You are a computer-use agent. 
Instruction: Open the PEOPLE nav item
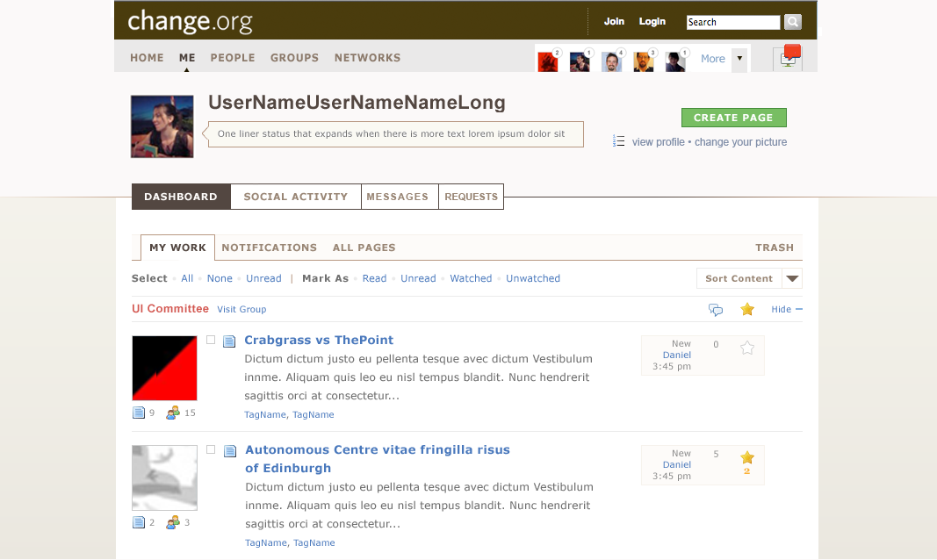pos(233,58)
